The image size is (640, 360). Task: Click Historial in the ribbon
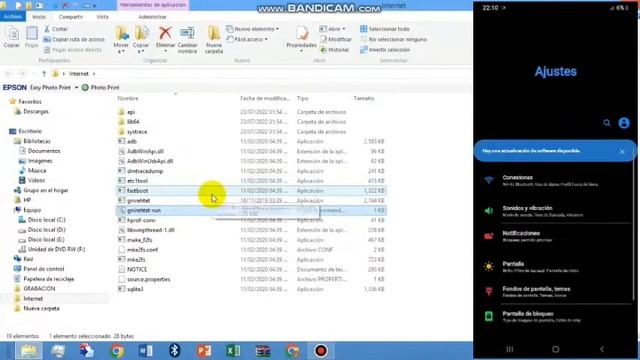[334, 50]
